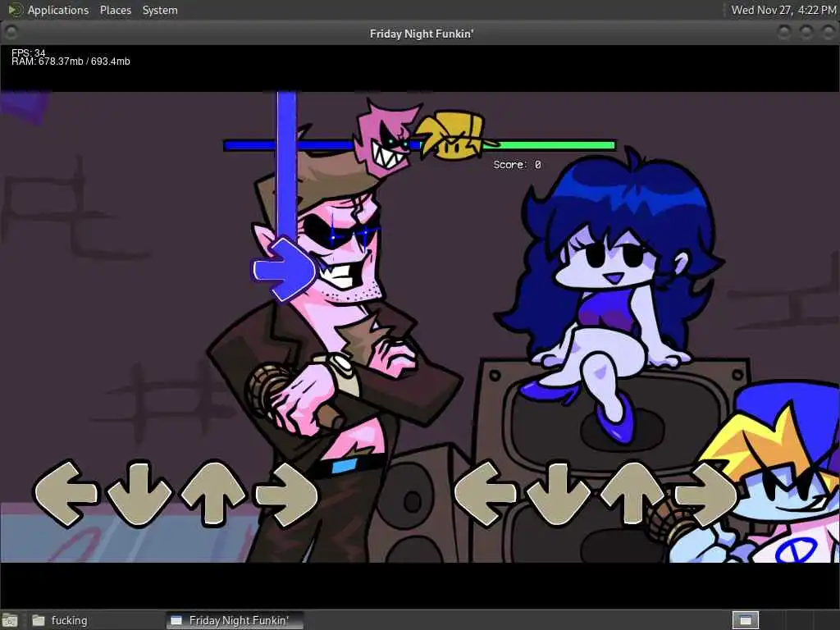Click the opponent's up arrow receptor
840x630 pixels.
point(213,493)
